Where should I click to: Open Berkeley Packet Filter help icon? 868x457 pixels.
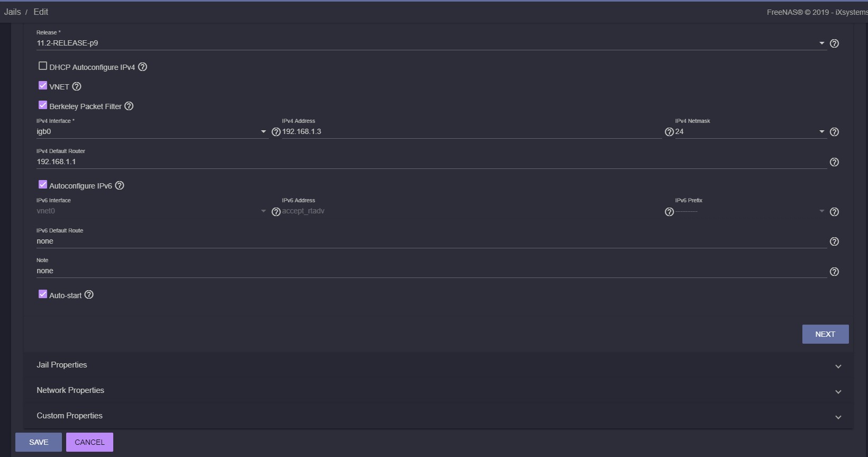click(129, 106)
